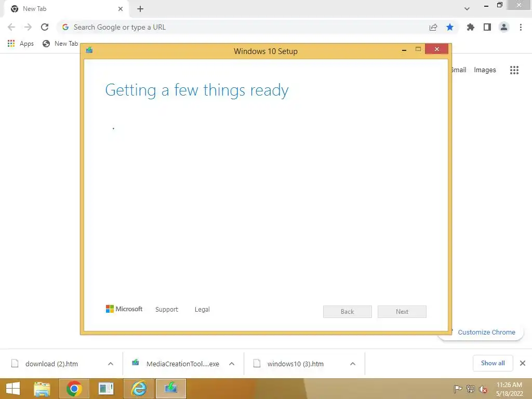The width and height of the screenshot is (532, 399).
Task: Click Customize Chrome button
Action: (486, 332)
